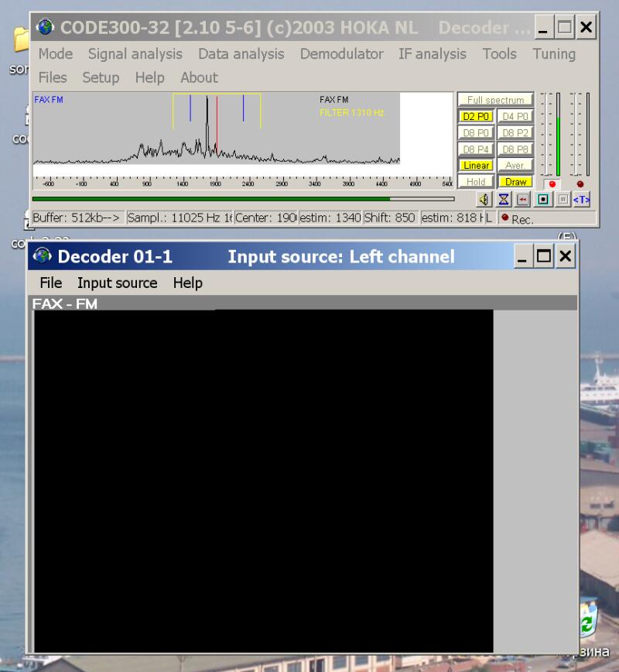Select the D8 P0 display mode
The width and height of the screenshot is (619, 672).
click(x=476, y=133)
